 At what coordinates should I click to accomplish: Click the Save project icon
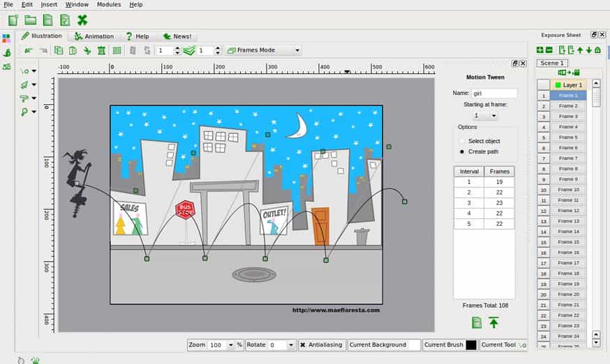(x=48, y=20)
